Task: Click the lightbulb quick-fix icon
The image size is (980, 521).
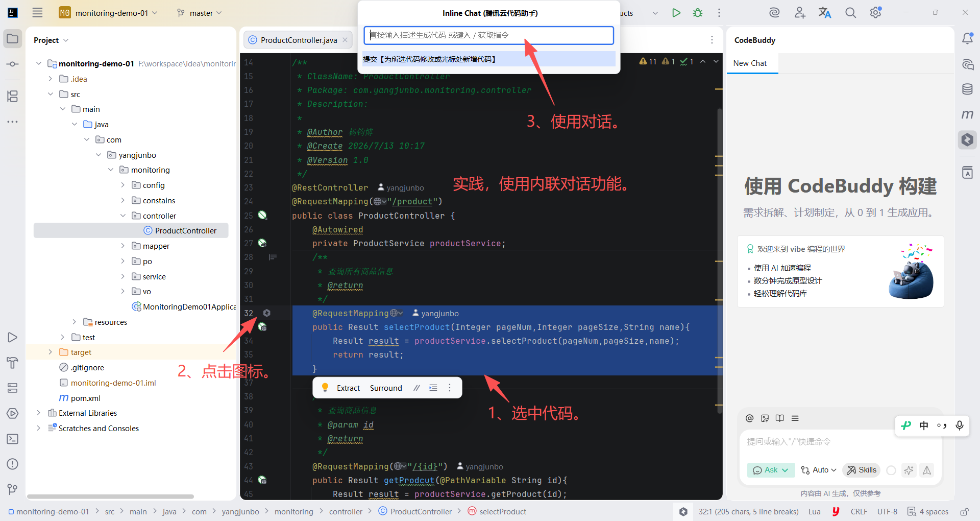Action: (325, 388)
